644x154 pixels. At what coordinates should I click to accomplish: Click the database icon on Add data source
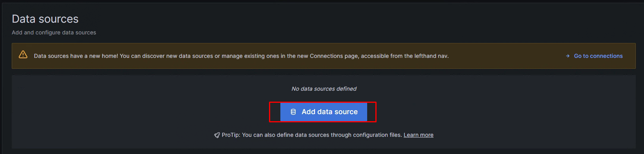click(293, 112)
